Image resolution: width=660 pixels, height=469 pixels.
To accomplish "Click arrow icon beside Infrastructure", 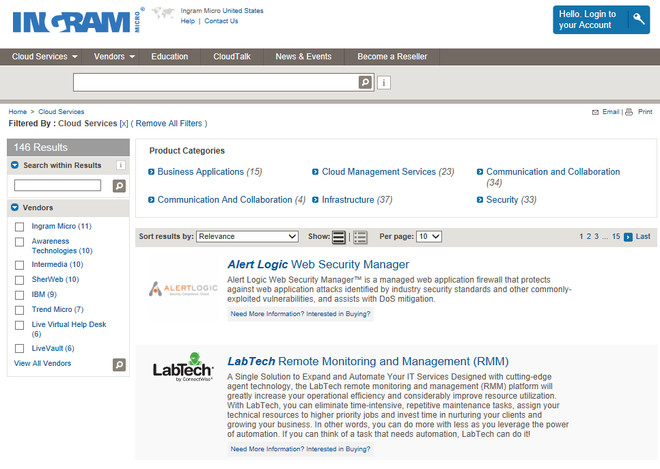I will [x=315, y=200].
